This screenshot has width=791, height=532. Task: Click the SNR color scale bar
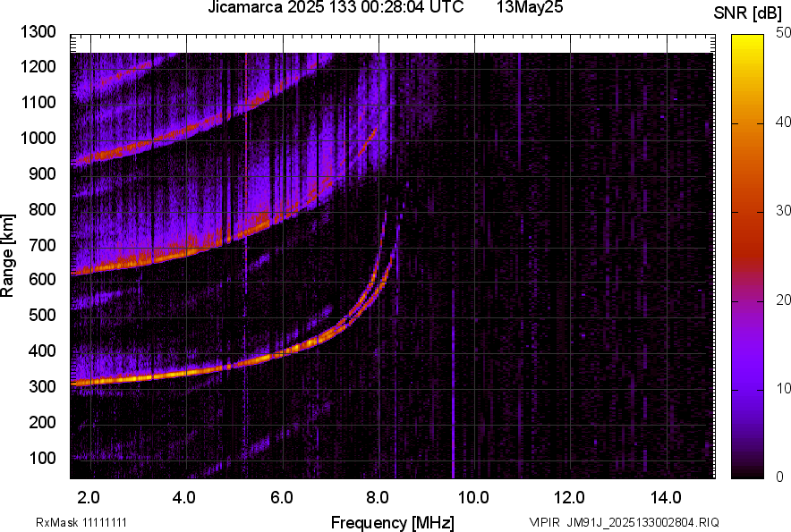[x=747, y=257]
